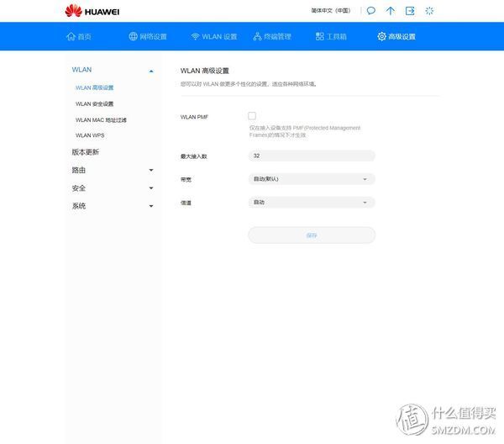Viewport: 504px width, 444px height.
Task: Open the 信道 channel dropdown
Action: (x=312, y=203)
